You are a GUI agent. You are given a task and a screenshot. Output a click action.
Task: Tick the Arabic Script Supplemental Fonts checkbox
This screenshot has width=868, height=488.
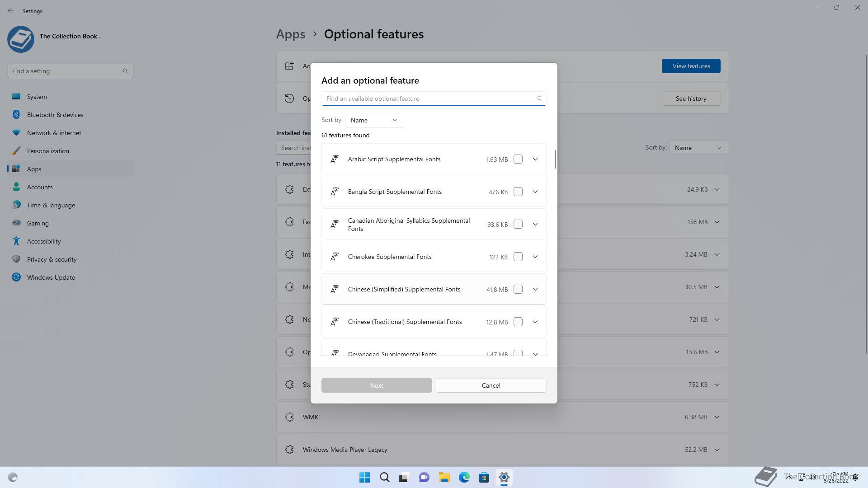pyautogui.click(x=518, y=159)
